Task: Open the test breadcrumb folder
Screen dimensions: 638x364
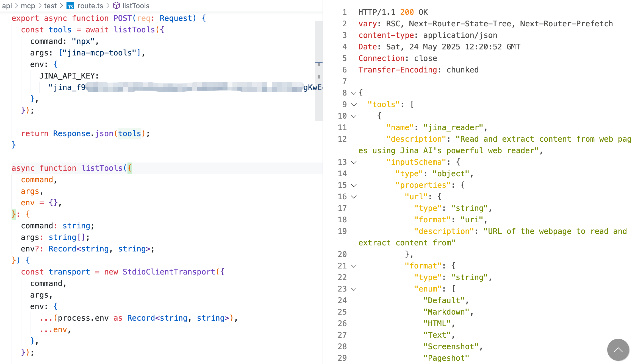Action: 50,6
